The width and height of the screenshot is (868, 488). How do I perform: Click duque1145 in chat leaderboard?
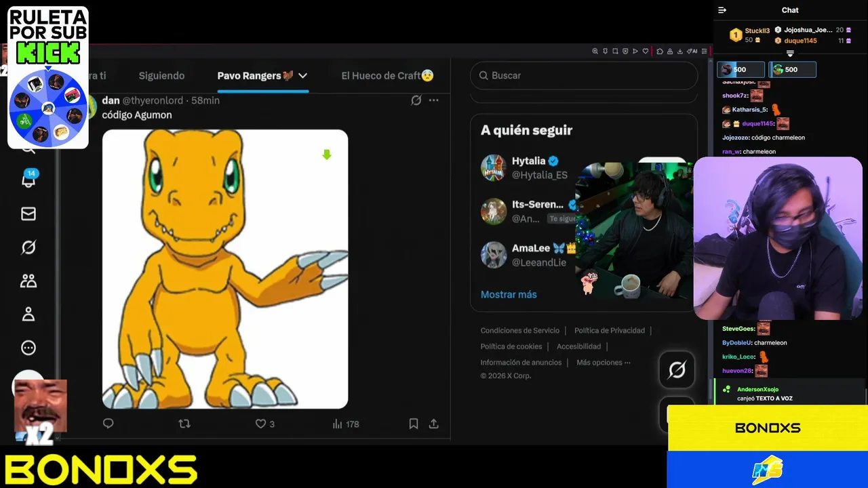click(x=800, y=41)
